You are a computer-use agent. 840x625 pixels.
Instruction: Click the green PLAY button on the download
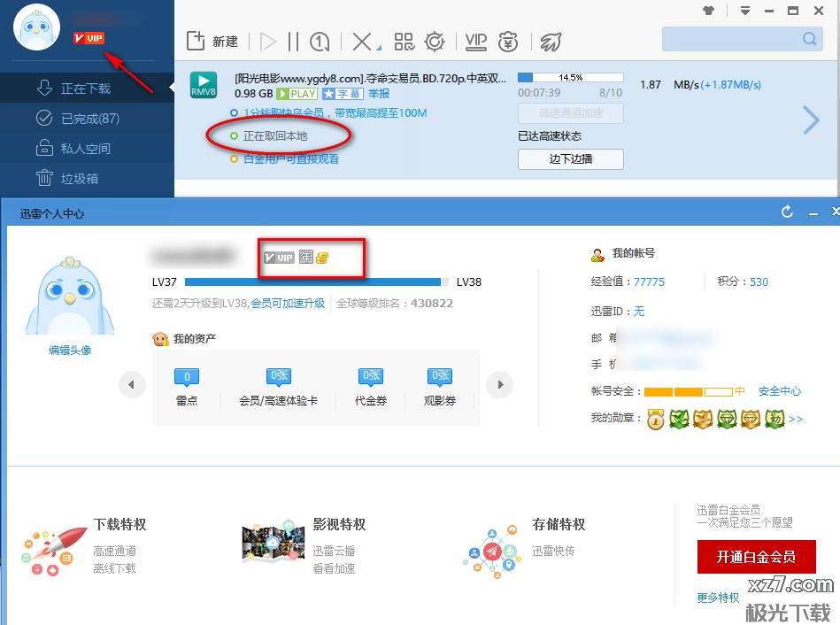tap(297, 94)
